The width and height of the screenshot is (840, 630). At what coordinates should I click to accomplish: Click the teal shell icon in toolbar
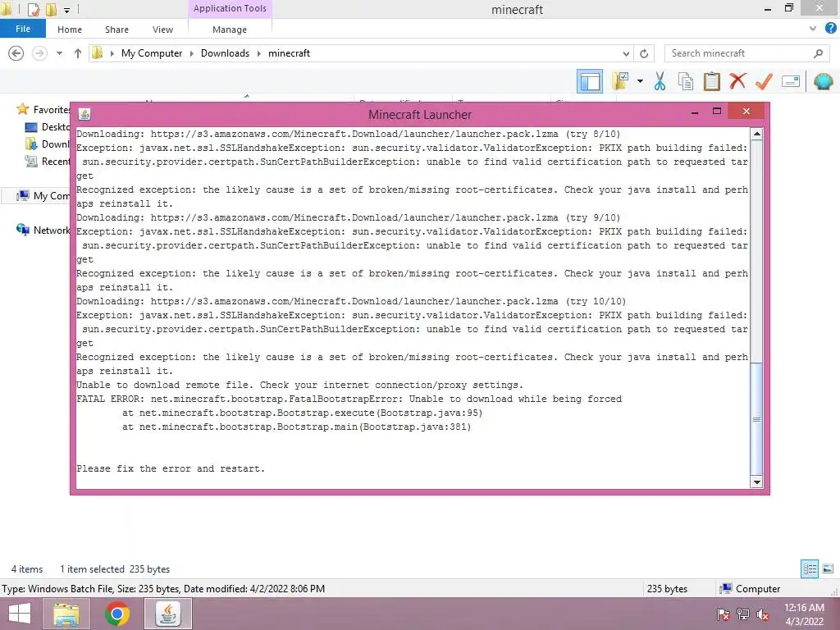coord(824,81)
